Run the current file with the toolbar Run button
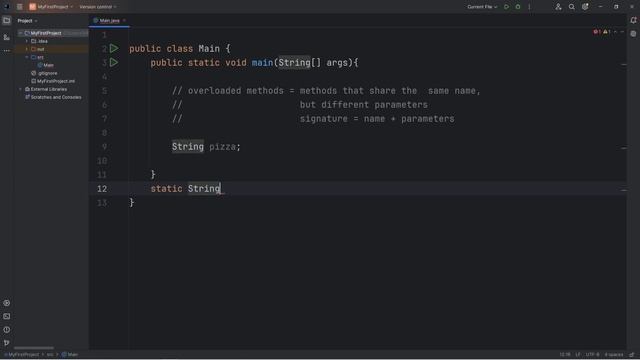This screenshot has width=640, height=360. [x=507, y=7]
